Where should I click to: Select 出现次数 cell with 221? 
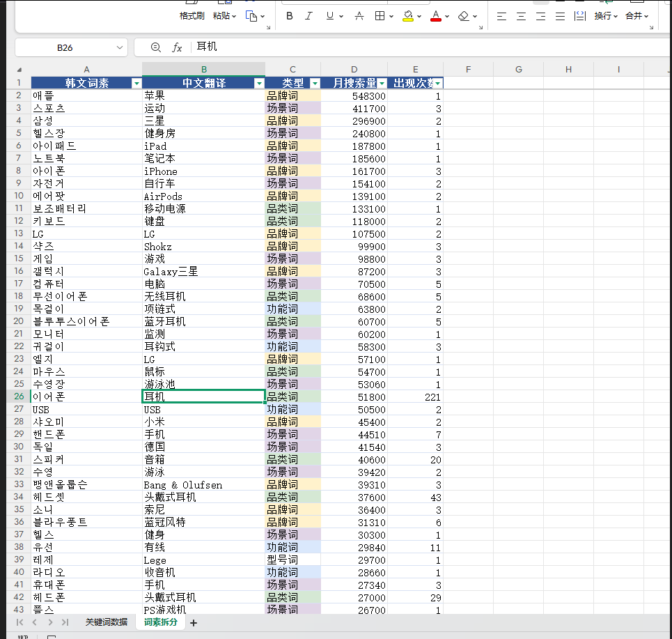415,397
